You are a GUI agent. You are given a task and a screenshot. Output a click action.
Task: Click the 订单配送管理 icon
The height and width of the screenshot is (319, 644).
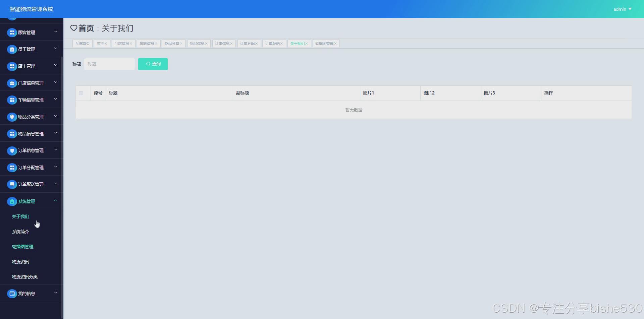coord(12,184)
